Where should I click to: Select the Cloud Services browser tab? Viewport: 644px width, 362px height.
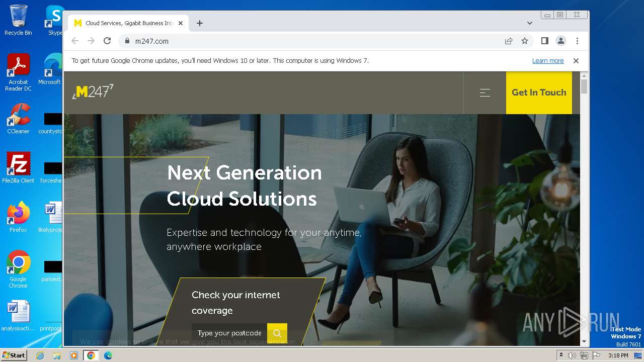point(128,23)
